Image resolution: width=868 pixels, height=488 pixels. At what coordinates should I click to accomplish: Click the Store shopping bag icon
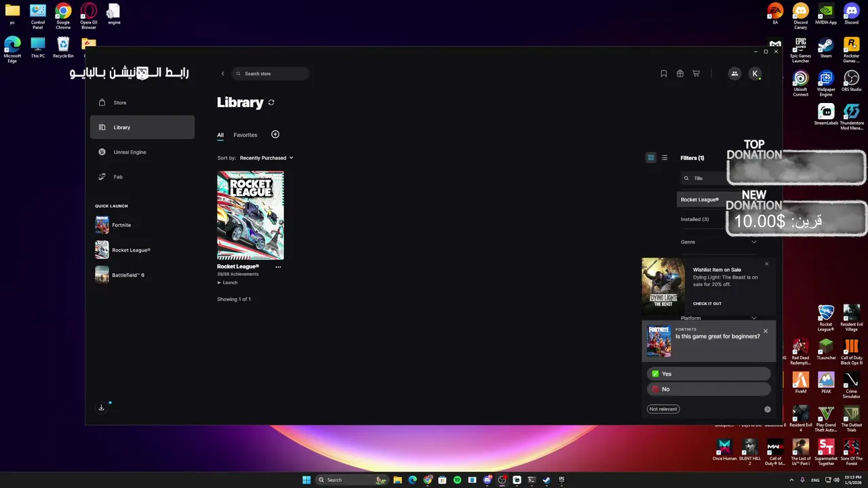(x=102, y=102)
